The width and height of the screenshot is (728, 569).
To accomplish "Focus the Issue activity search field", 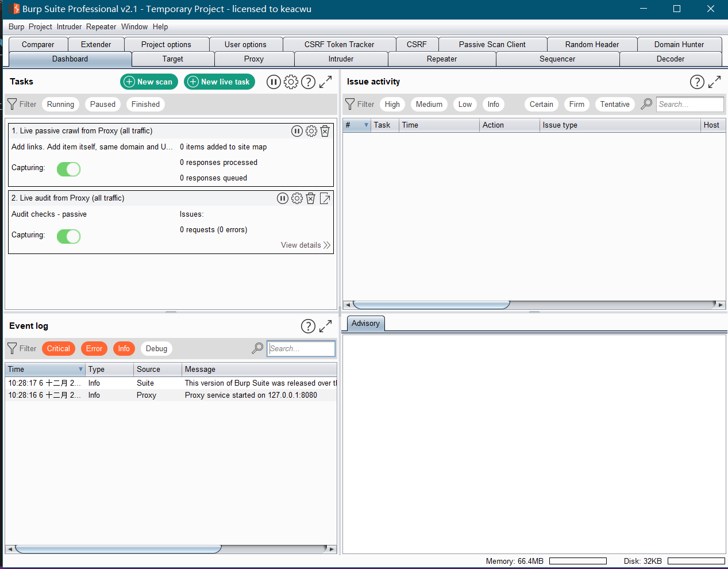I will pos(690,104).
